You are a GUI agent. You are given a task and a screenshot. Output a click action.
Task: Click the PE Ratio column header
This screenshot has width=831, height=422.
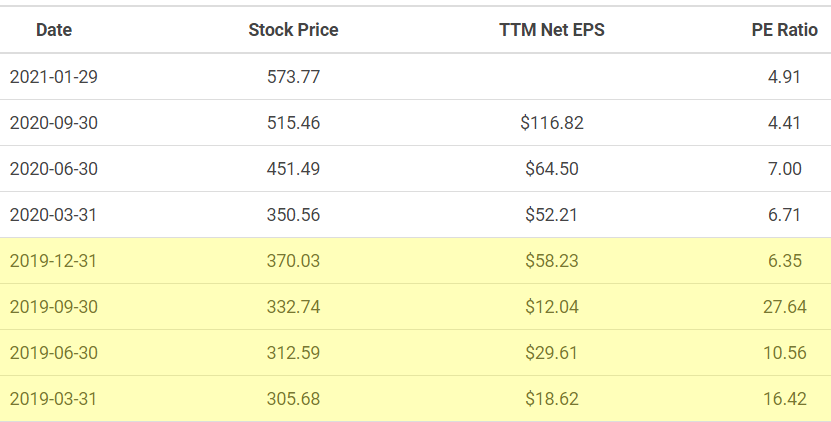(784, 30)
